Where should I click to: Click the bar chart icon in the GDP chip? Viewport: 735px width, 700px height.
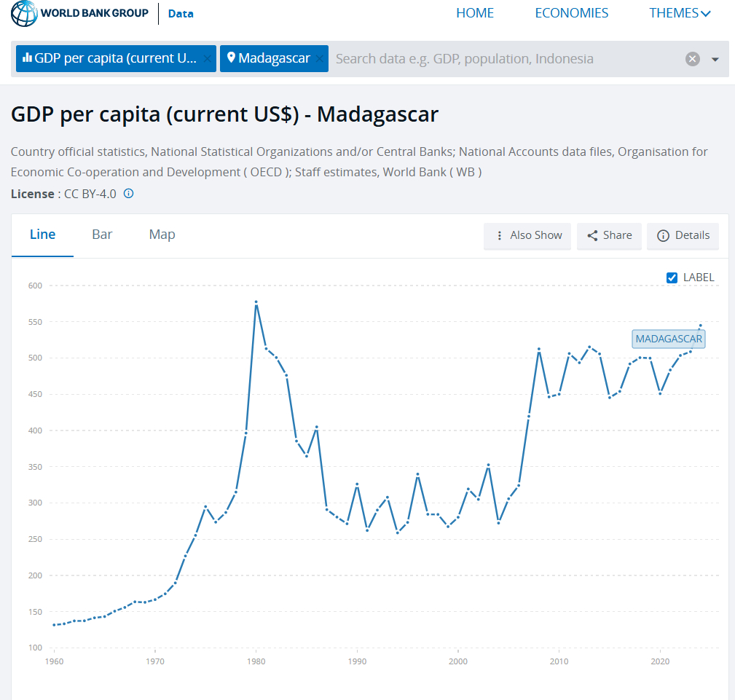27,58
